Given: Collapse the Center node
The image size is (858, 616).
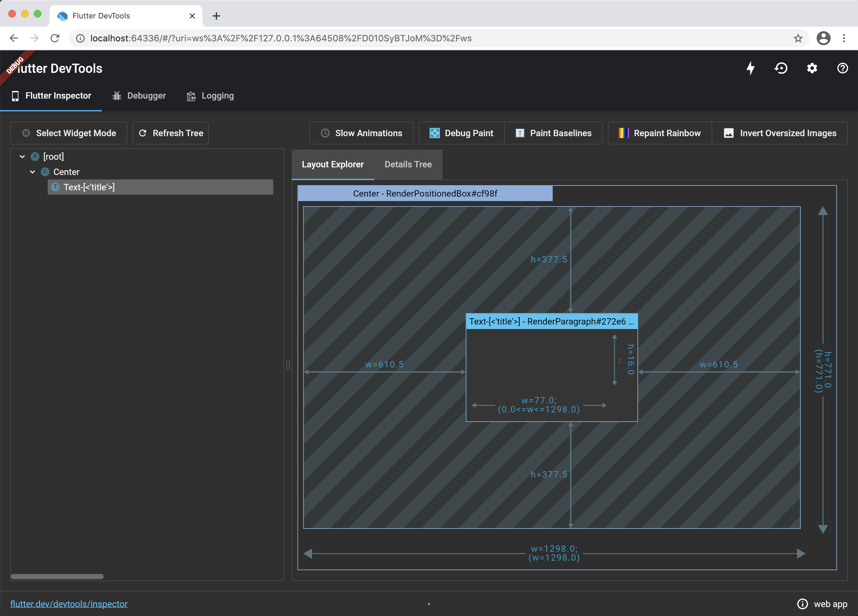Looking at the screenshot, I should (x=32, y=172).
